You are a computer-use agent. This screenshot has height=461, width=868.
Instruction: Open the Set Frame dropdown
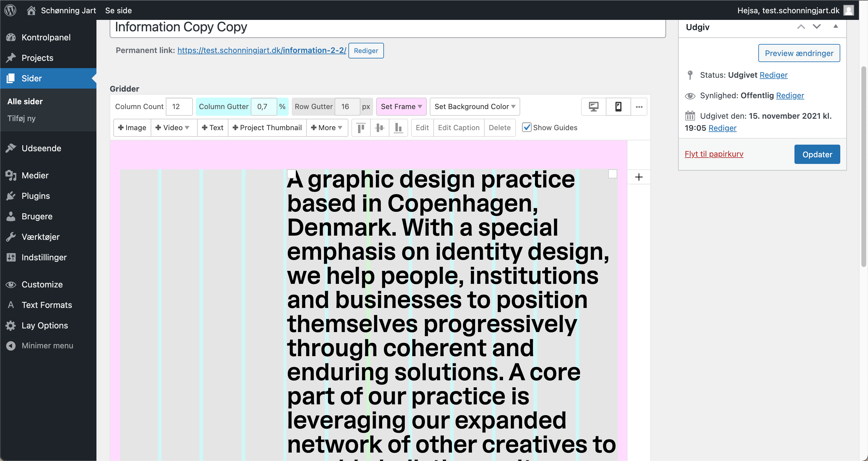(x=401, y=106)
